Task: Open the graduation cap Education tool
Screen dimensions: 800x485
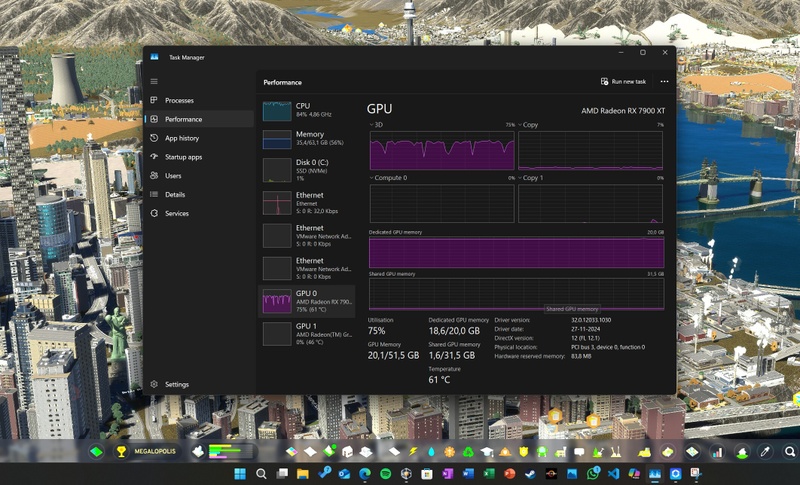Action: [487, 452]
